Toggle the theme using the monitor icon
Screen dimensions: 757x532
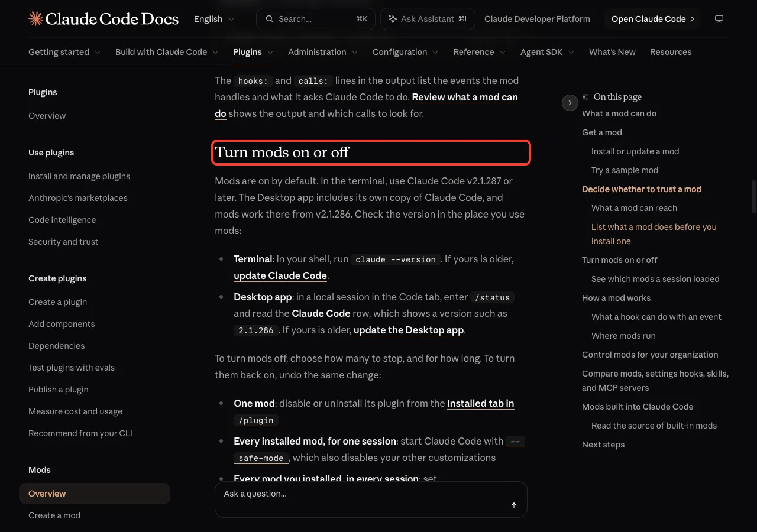point(719,19)
